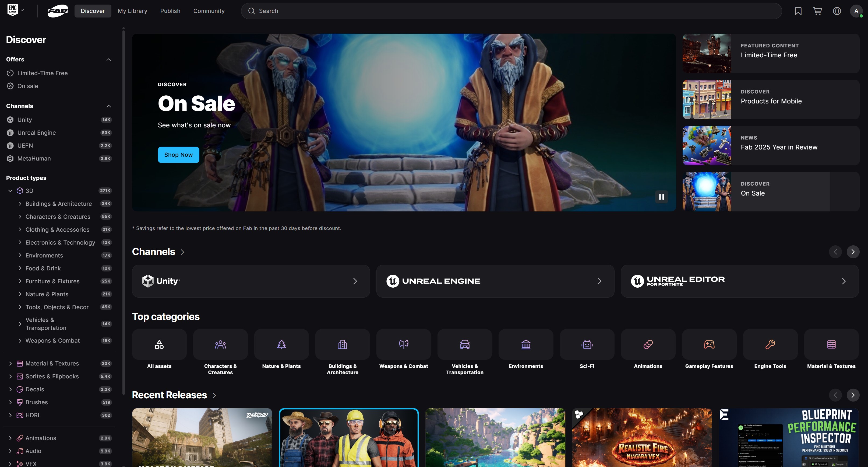Open Weapons & Combat sidebar item
The width and height of the screenshot is (868, 467).
[52, 341]
